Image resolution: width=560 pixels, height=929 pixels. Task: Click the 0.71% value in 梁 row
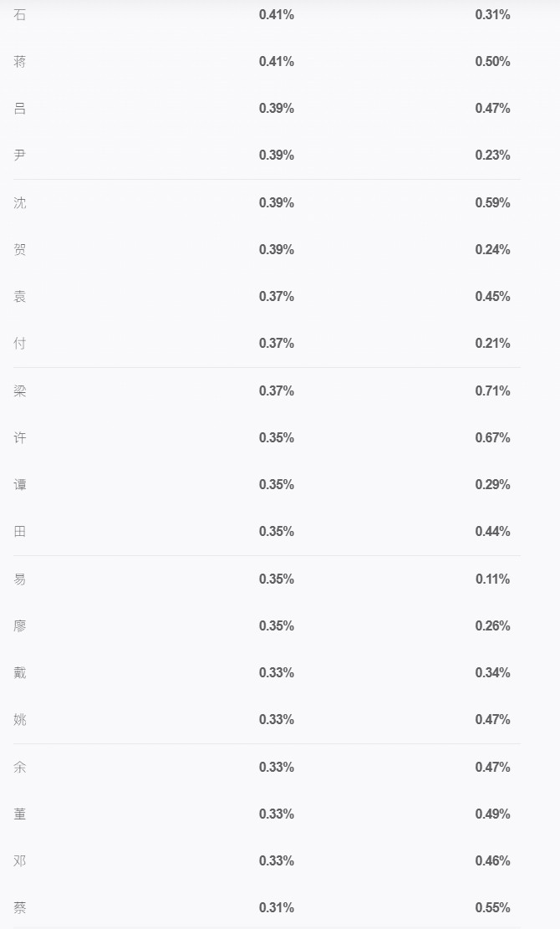(492, 391)
